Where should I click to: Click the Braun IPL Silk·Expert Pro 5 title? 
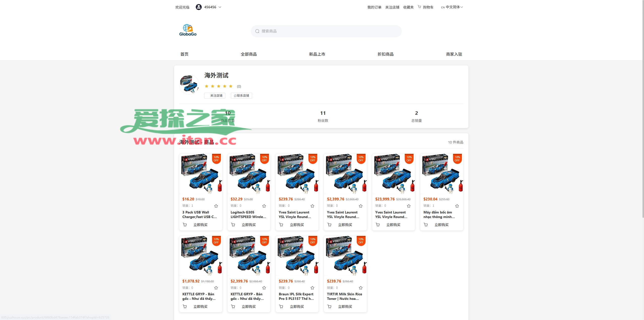click(296, 296)
